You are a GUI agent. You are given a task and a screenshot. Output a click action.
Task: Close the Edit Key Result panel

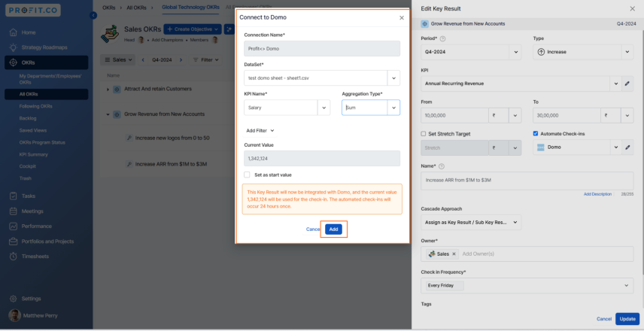tap(633, 8)
